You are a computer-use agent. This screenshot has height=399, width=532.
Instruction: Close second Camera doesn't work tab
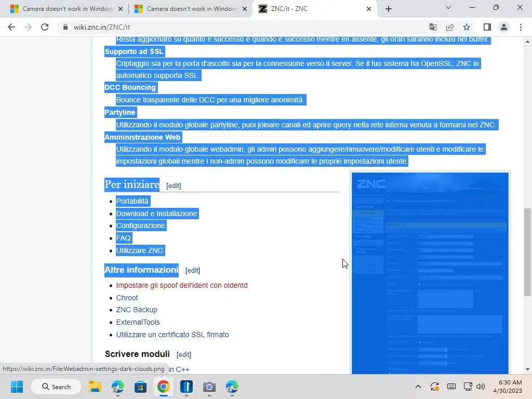245,9
